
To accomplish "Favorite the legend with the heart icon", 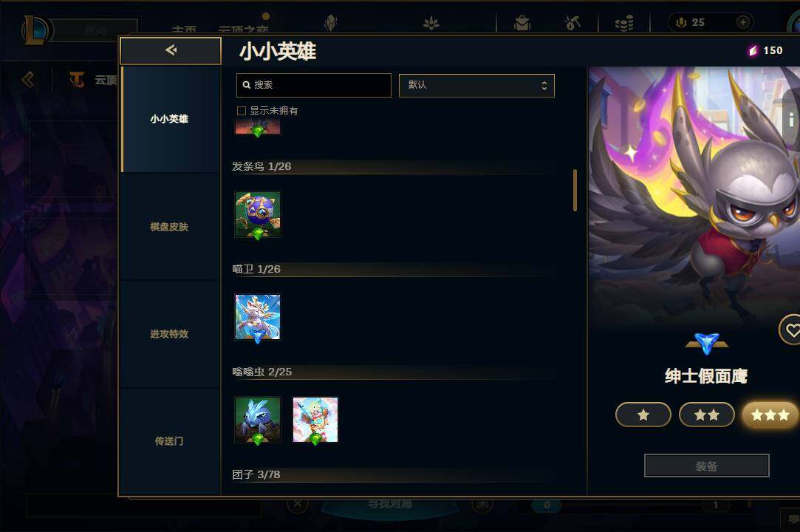I will click(x=792, y=330).
